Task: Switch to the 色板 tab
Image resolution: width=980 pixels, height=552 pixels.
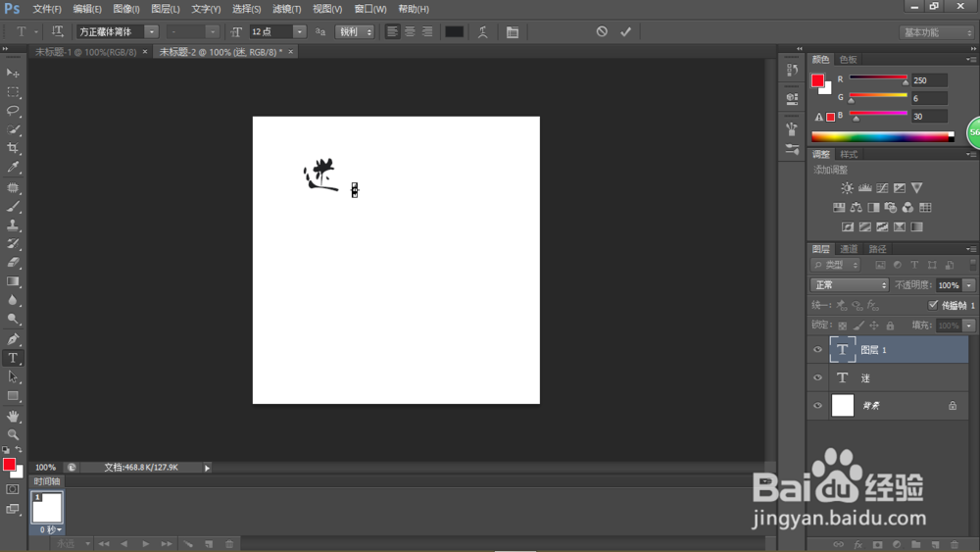Action: click(848, 60)
